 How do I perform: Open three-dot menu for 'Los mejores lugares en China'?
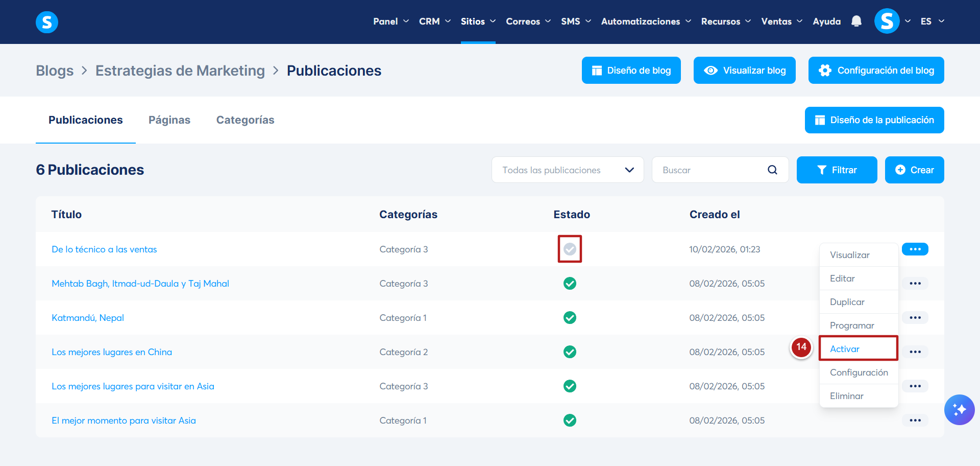point(915,352)
